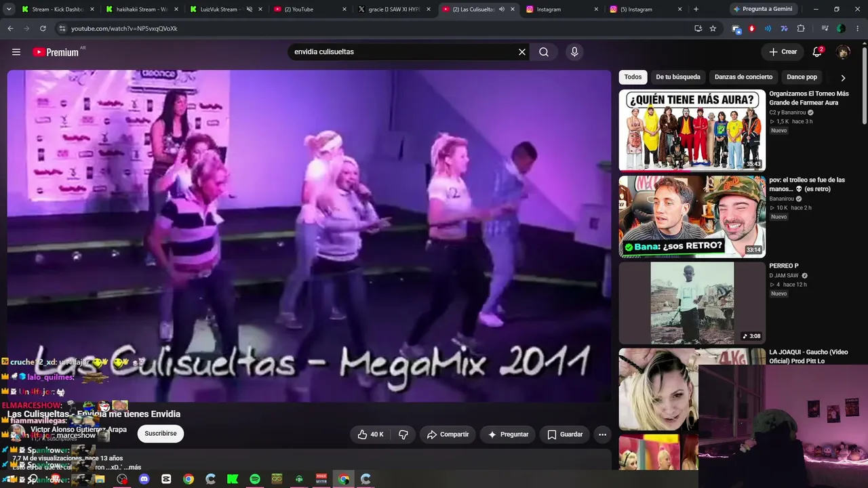Open "LA JOAQUI - Gaucho" video title
The height and width of the screenshot is (488, 868).
pos(808,357)
